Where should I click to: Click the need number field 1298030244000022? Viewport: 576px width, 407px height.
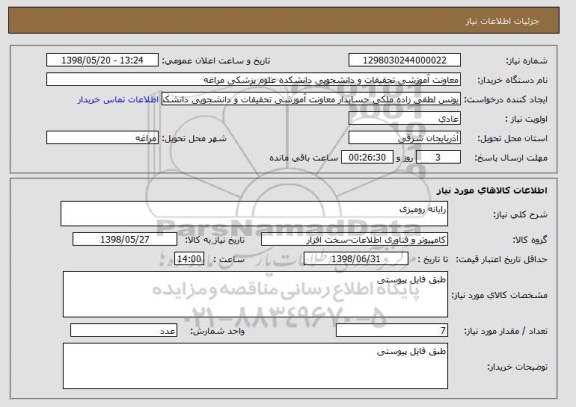click(x=404, y=60)
